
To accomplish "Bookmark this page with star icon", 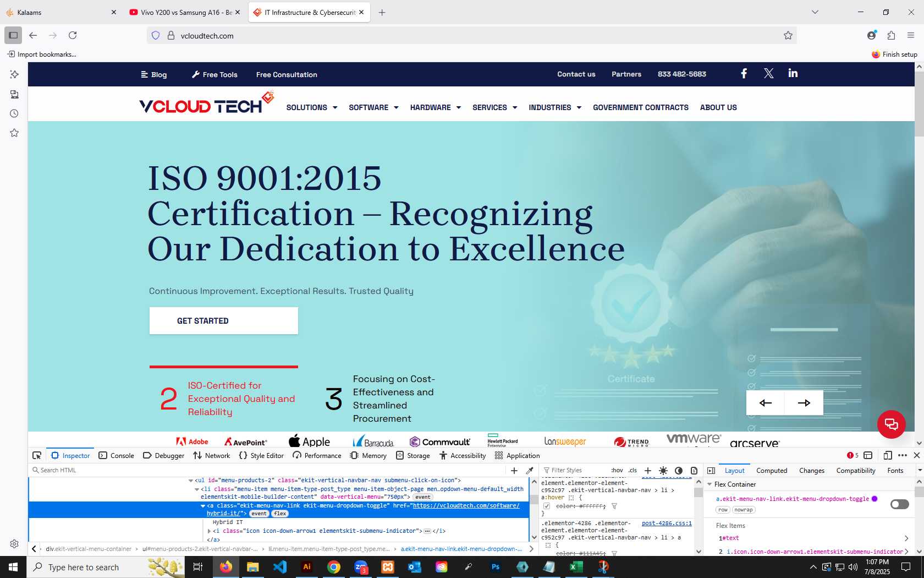I will tap(788, 35).
